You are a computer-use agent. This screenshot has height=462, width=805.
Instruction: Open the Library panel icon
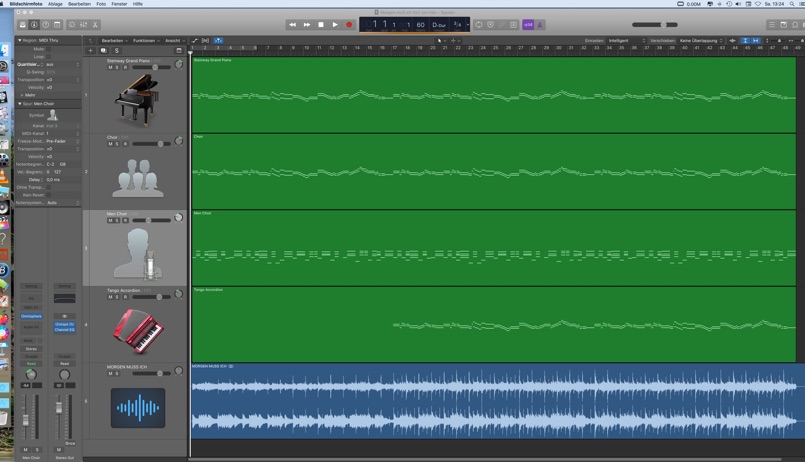(x=23, y=25)
